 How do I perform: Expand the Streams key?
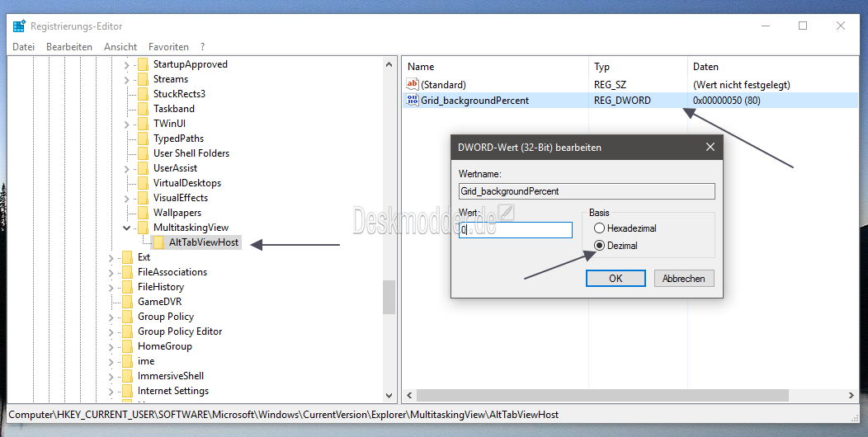tap(126, 80)
